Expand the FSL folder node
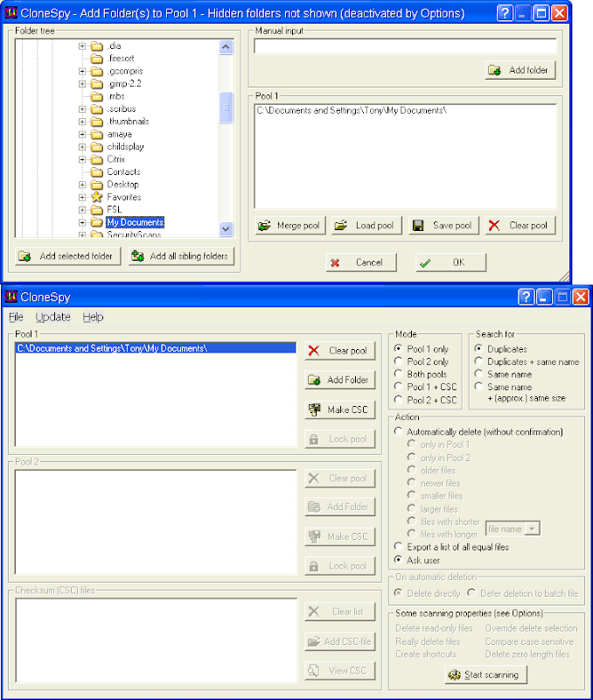 [82, 209]
